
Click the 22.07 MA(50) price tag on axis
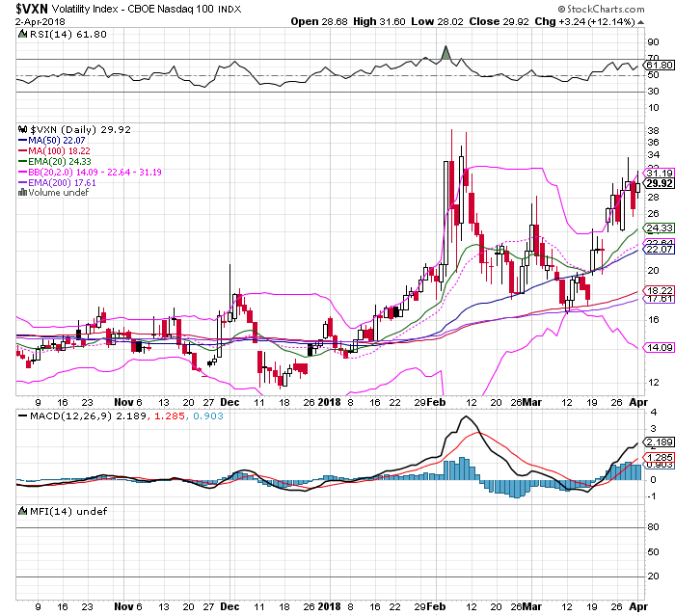pos(659,250)
